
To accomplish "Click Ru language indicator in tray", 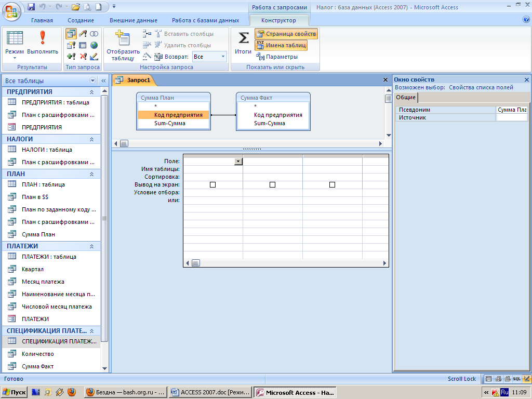I will click(504, 393).
